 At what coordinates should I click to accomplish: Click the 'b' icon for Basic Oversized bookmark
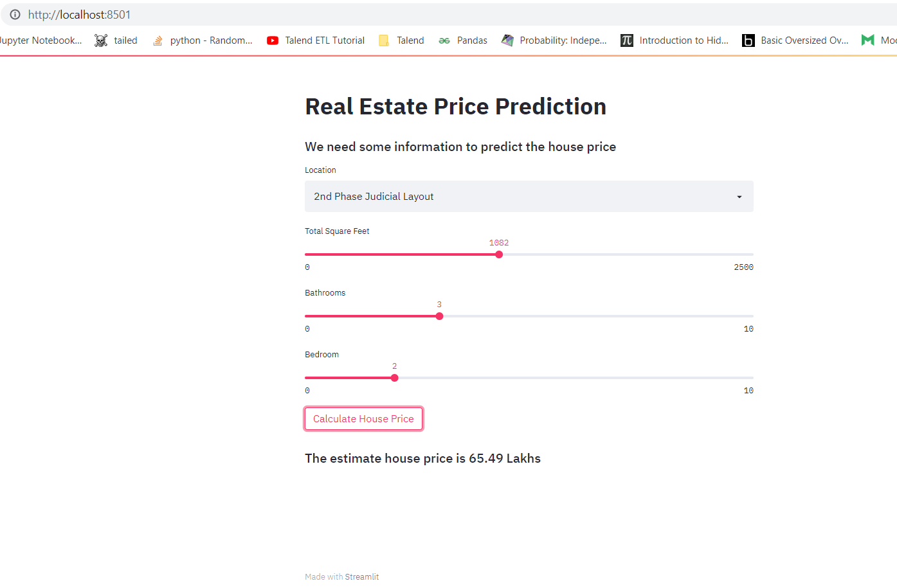(x=748, y=40)
